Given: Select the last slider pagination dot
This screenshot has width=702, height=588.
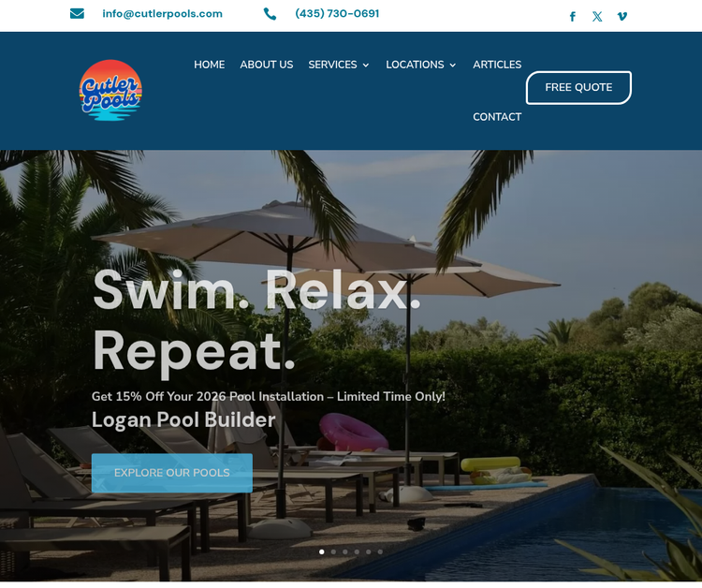Looking at the screenshot, I should 380,551.
